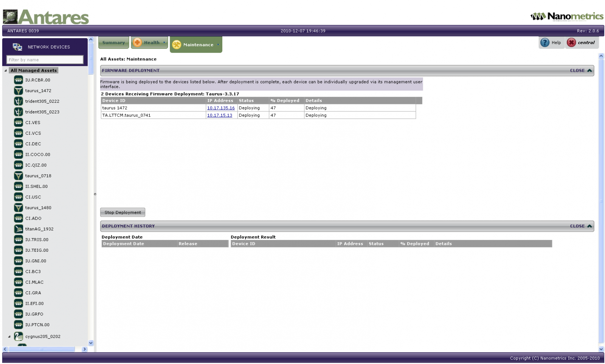Click the IU.RCBR.00 device icon
This screenshot has width=605, height=364.
[19, 80]
